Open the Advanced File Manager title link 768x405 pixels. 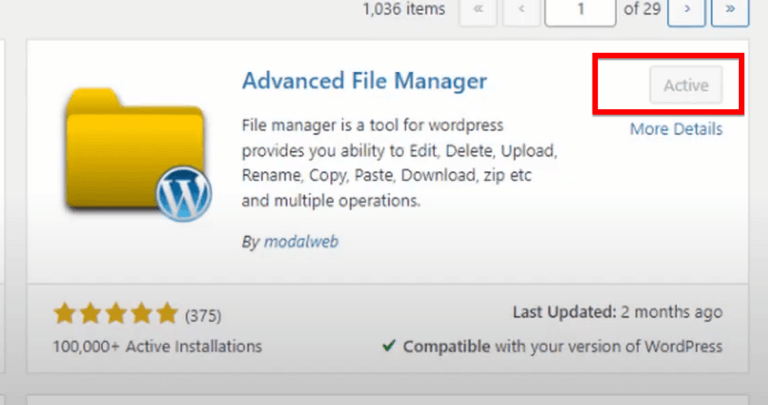(364, 81)
